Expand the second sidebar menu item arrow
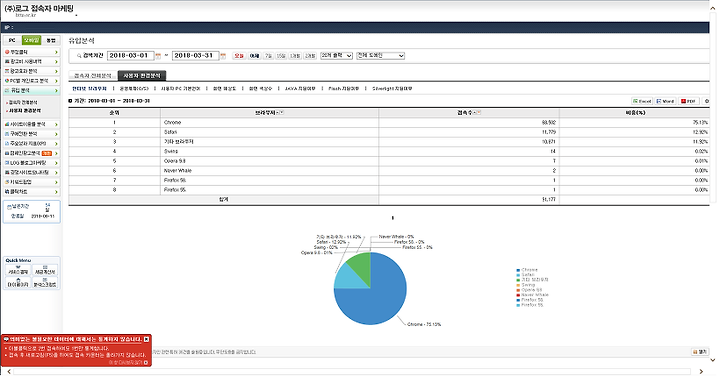Screen dimensions: 720x376 56,62
